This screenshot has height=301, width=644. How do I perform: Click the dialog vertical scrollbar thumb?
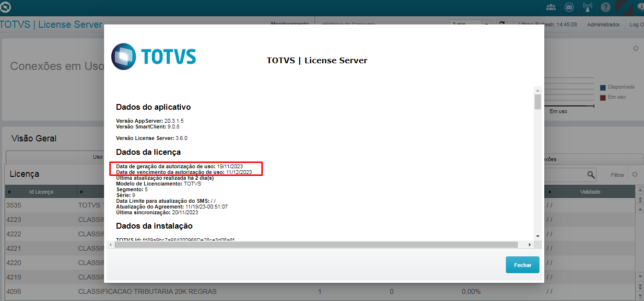coord(538,102)
